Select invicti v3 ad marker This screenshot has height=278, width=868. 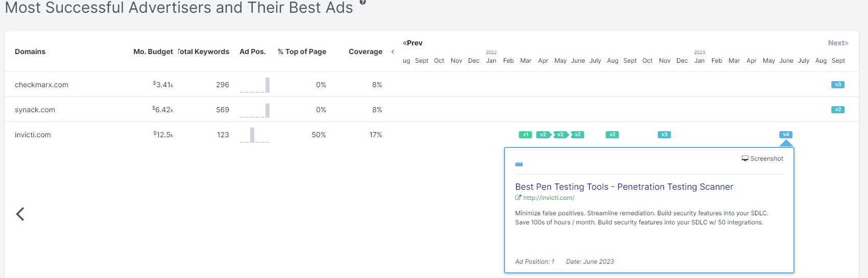coord(664,135)
